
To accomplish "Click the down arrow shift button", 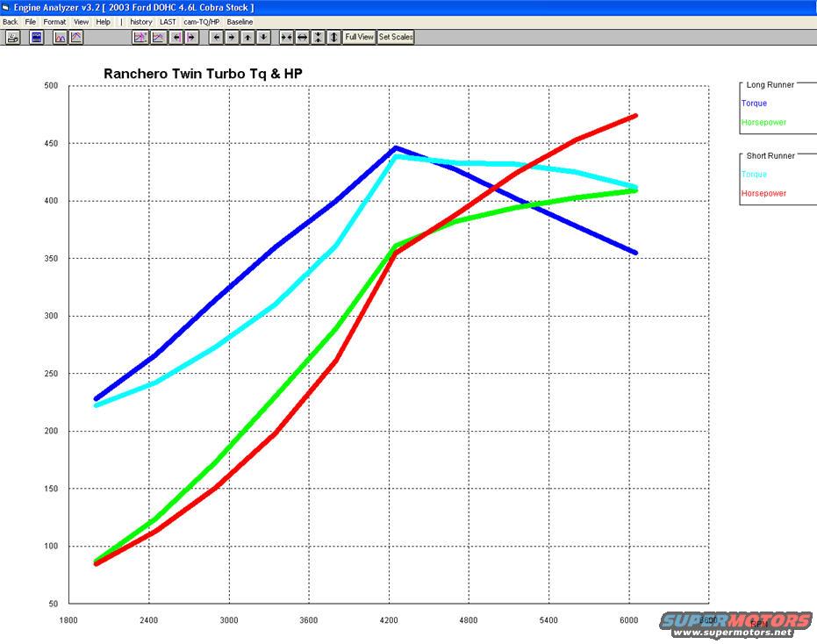I will (263, 37).
